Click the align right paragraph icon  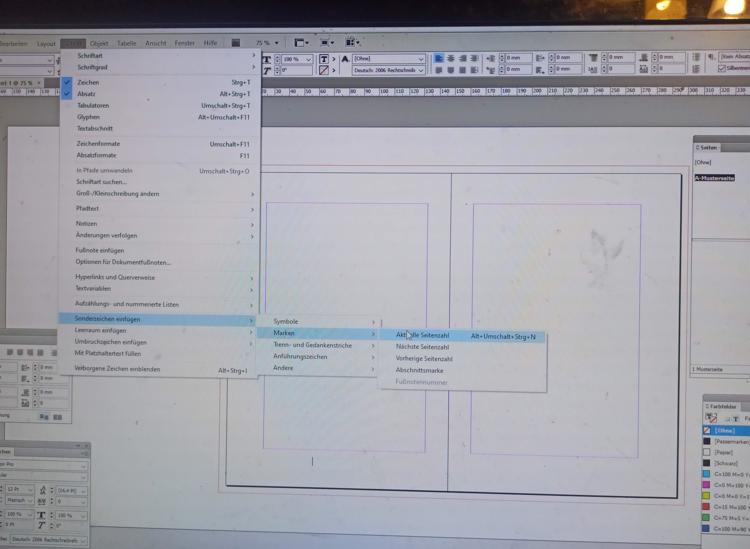coord(462,58)
